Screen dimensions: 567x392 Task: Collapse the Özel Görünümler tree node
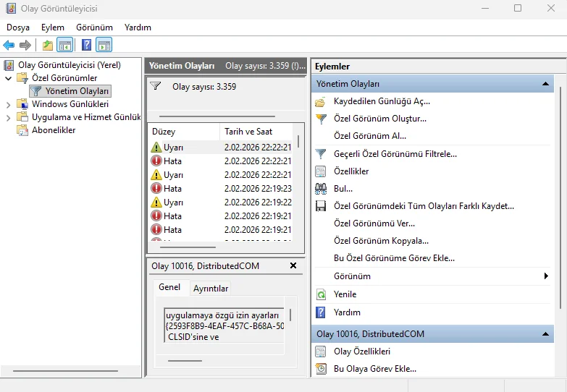pos(9,78)
